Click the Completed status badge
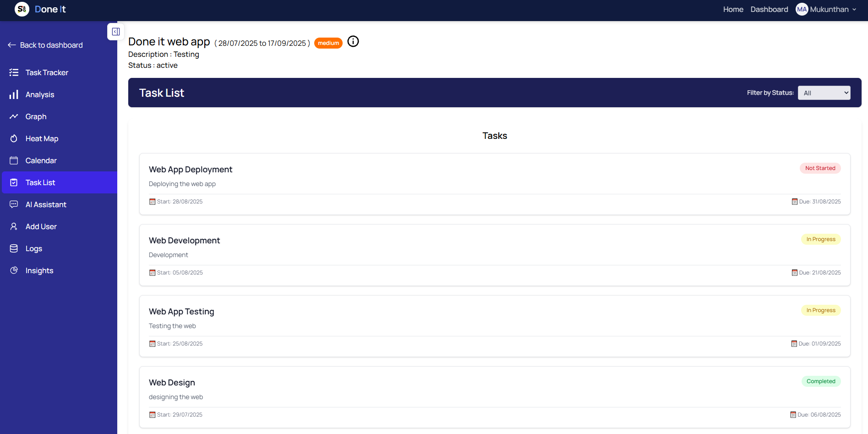This screenshot has width=868, height=434. 821,381
